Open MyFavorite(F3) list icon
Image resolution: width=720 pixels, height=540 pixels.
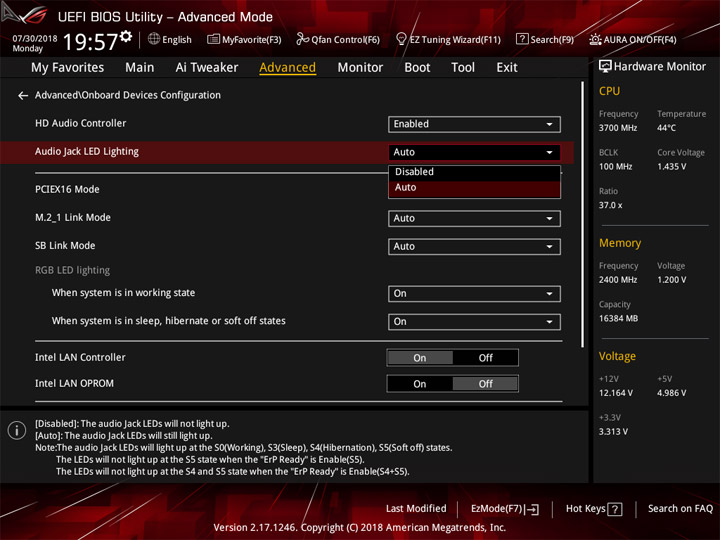tap(213, 39)
